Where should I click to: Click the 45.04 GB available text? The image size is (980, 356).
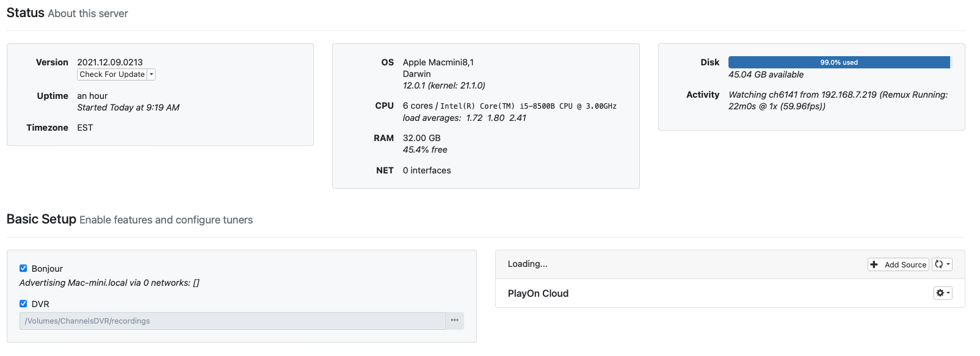pyautogui.click(x=766, y=74)
